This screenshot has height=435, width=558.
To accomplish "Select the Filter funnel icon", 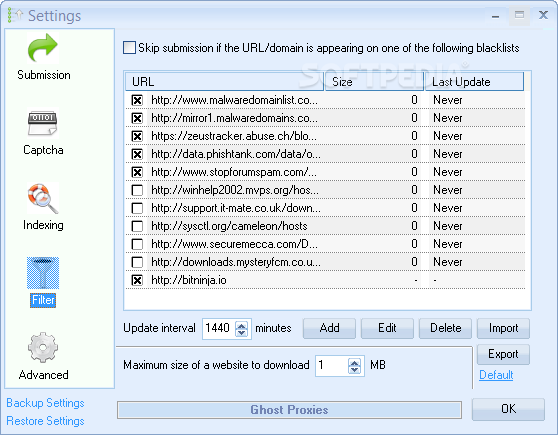I will point(43,273).
